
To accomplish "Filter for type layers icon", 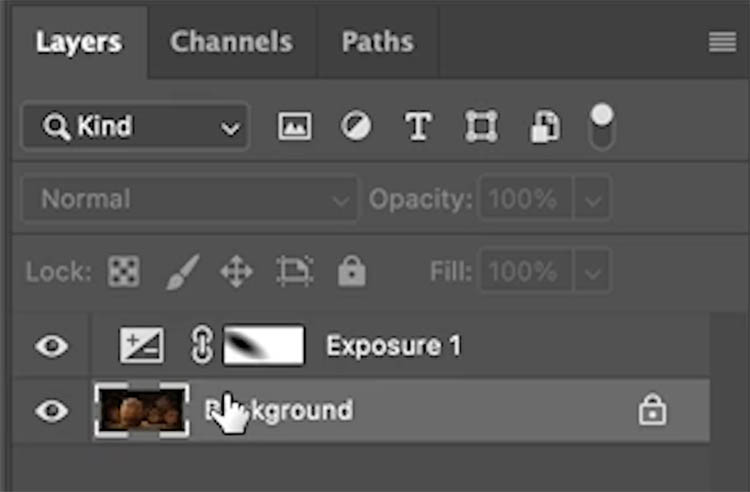I will 419,126.
